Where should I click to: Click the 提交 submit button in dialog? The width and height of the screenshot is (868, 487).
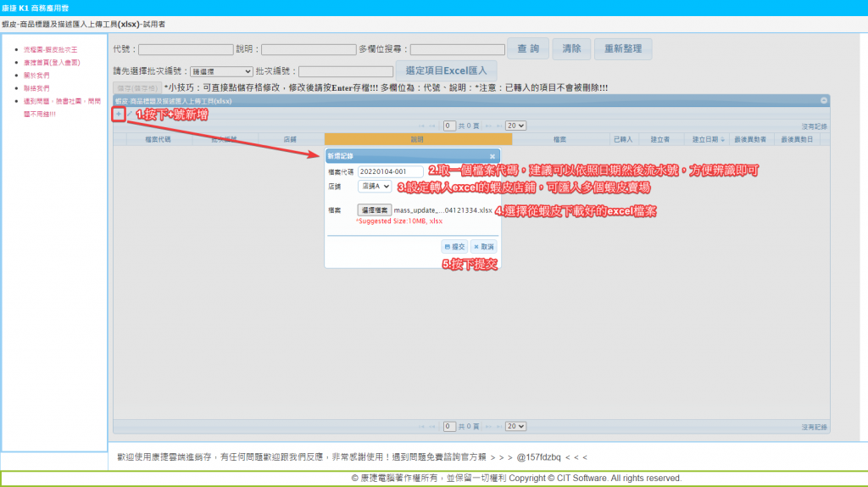click(455, 246)
